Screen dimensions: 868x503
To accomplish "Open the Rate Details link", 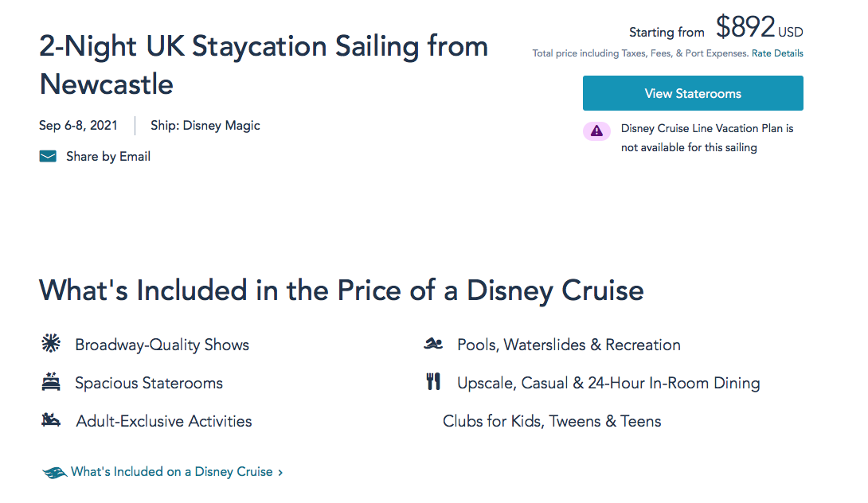I will pyautogui.click(x=777, y=53).
